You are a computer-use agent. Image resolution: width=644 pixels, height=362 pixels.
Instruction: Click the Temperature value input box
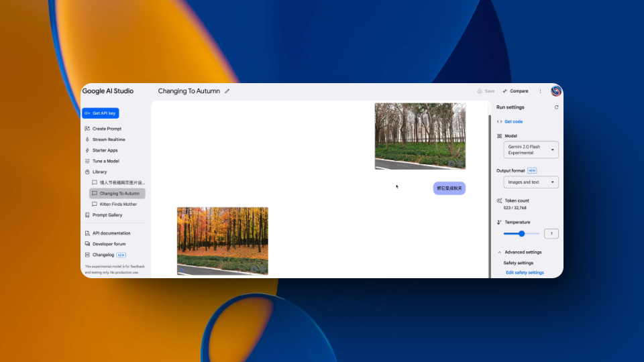(551, 233)
